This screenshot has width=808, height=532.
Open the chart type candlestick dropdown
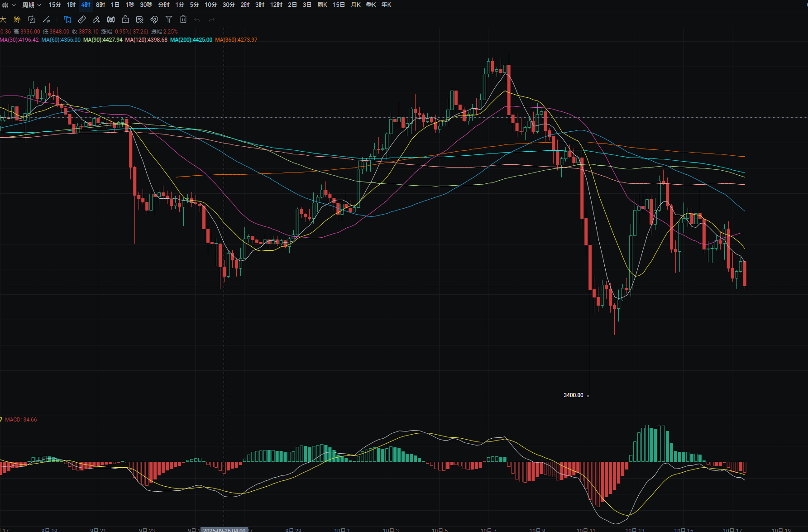click(8, 5)
